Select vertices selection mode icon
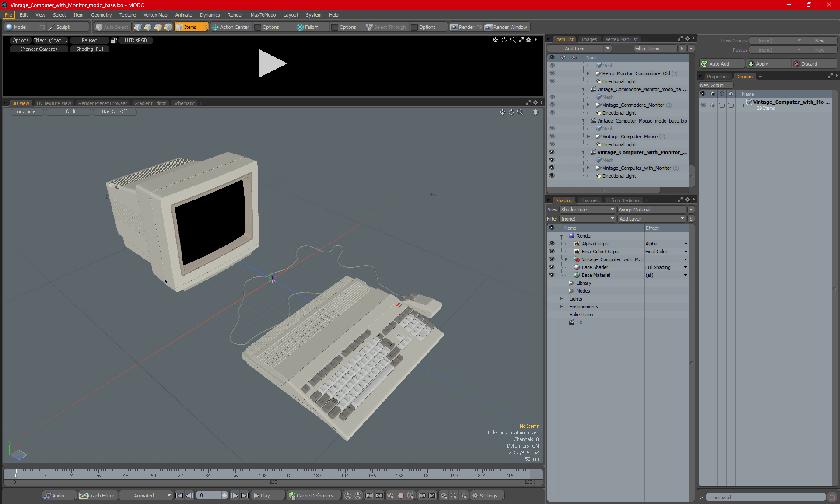 coord(138,27)
